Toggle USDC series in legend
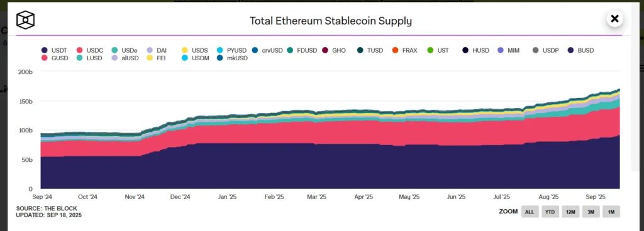Image resolution: width=644 pixels, height=231 pixels. [88, 50]
